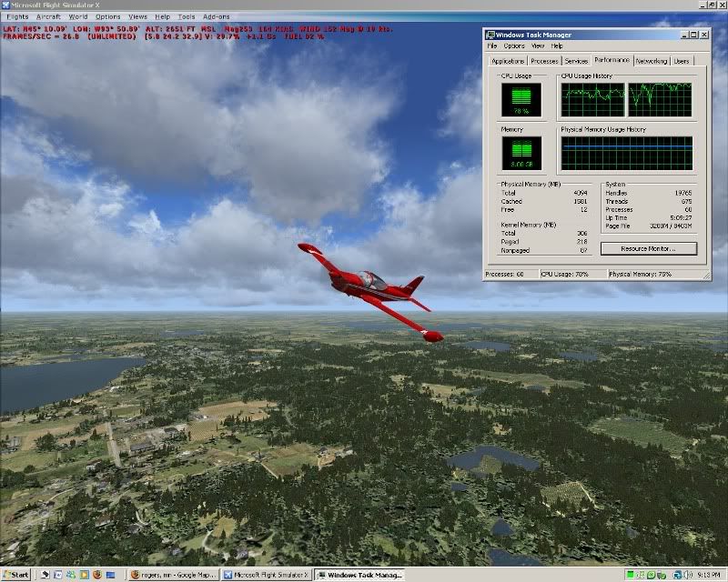
Task: Click the Resource Monitor button
Action: pyautogui.click(x=648, y=249)
